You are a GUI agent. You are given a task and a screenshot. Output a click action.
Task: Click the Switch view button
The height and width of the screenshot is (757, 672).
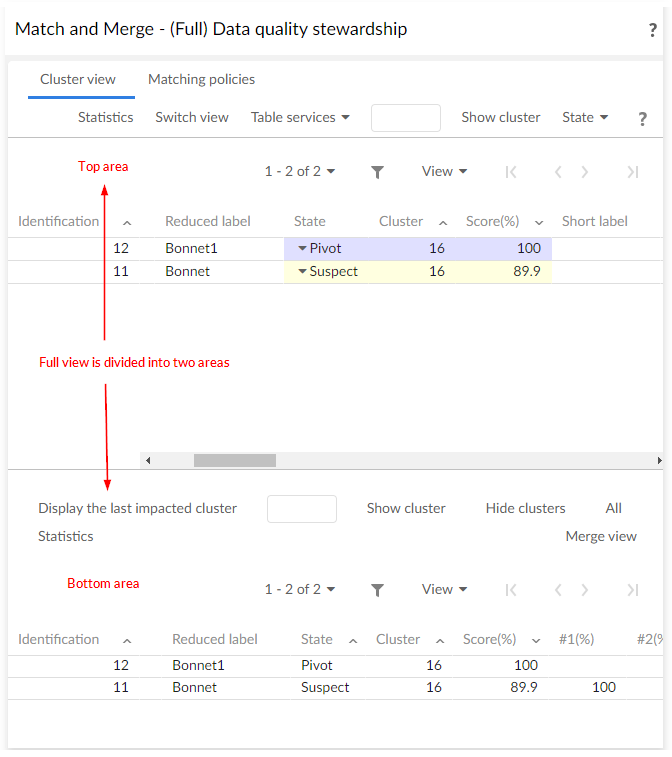(192, 117)
